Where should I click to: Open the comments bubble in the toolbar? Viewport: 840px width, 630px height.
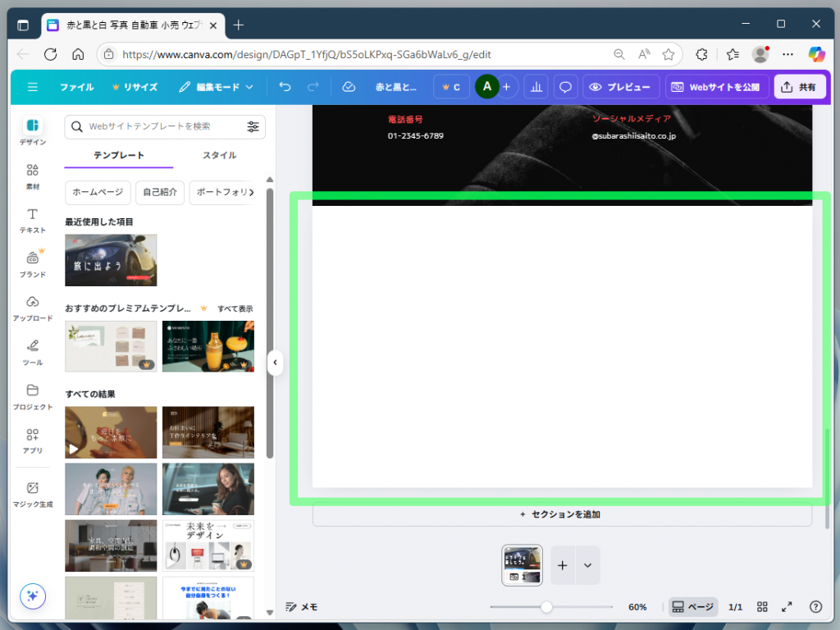[x=565, y=86]
